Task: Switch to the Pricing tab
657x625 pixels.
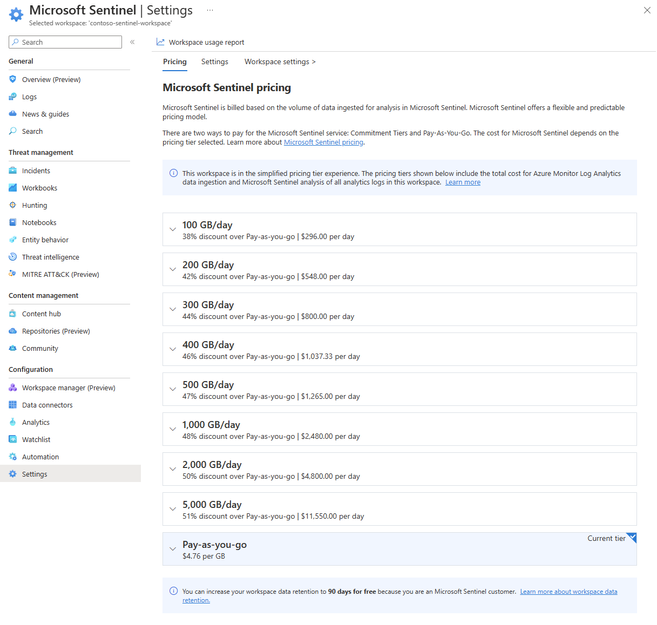Action: tap(175, 62)
